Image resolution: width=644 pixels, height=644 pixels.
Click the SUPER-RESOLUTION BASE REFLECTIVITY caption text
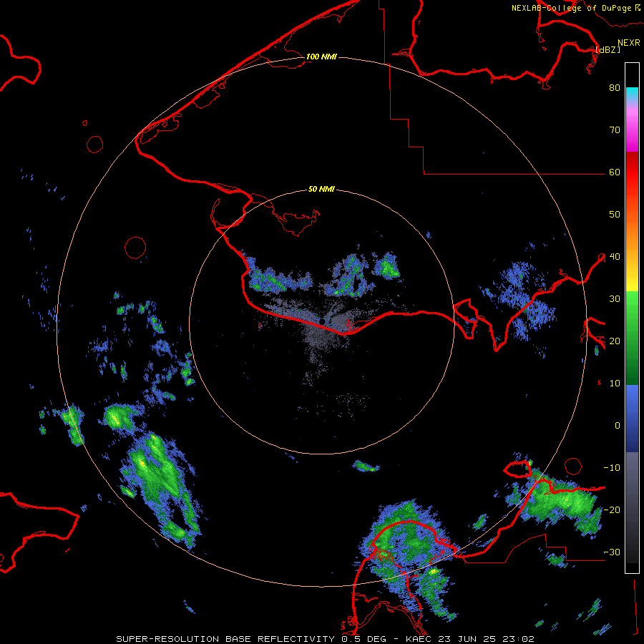[225, 639]
